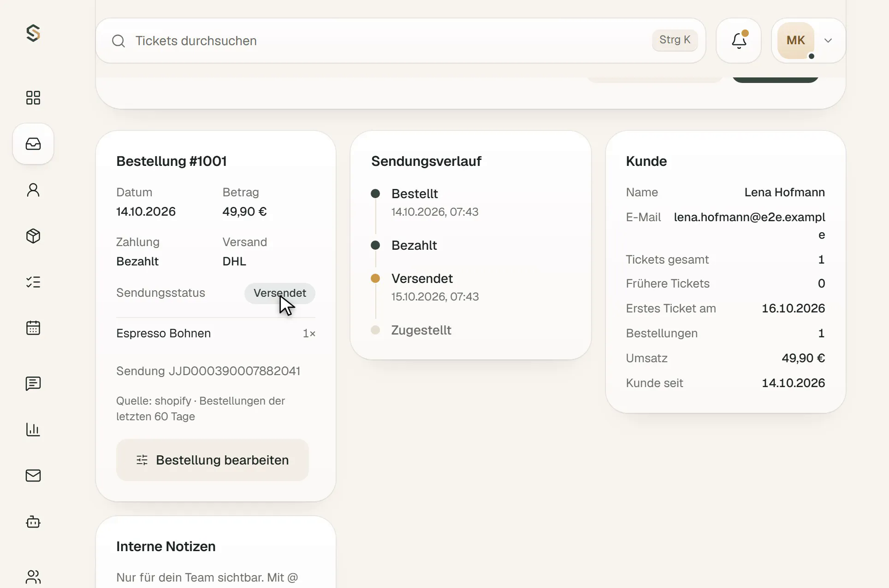Click the Strg K shortcut badge
The width and height of the screenshot is (889, 588).
(675, 40)
